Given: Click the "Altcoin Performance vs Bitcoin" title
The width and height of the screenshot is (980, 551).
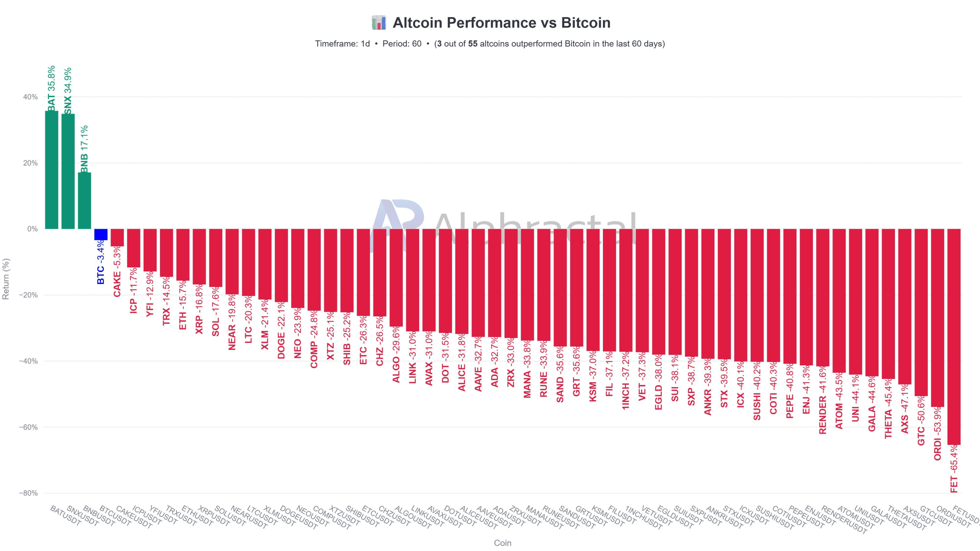Looking at the screenshot, I should 501,23.
